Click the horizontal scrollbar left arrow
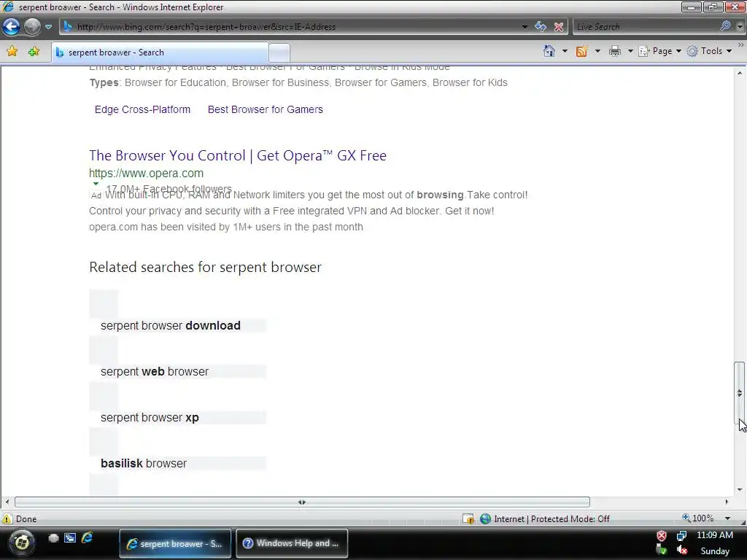This screenshot has height=560, width=747. (7, 502)
